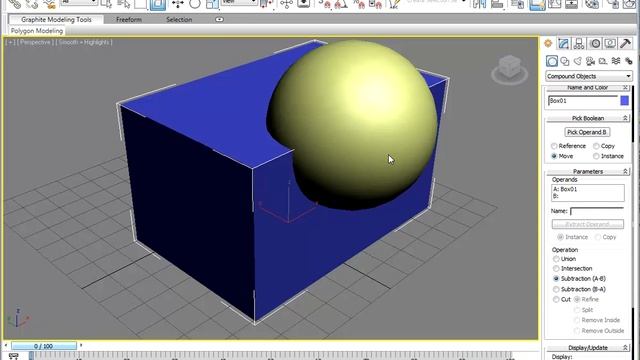Viewport: 640px width, 360px height.
Task: Toggle the Window/Crossing selection icon
Action: click(x=158, y=4)
